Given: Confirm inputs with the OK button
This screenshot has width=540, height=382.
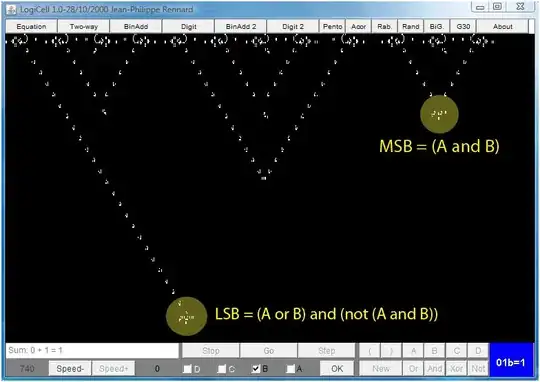Looking at the screenshot, I should tap(337, 369).
